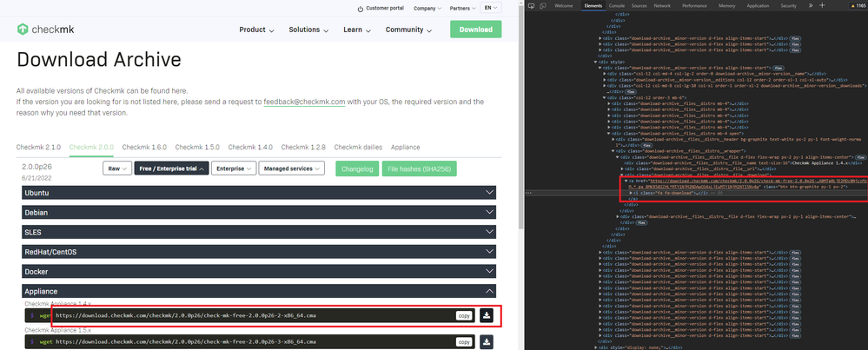Collapse the div style node
The width and height of the screenshot is (868, 350).
click(x=596, y=62)
